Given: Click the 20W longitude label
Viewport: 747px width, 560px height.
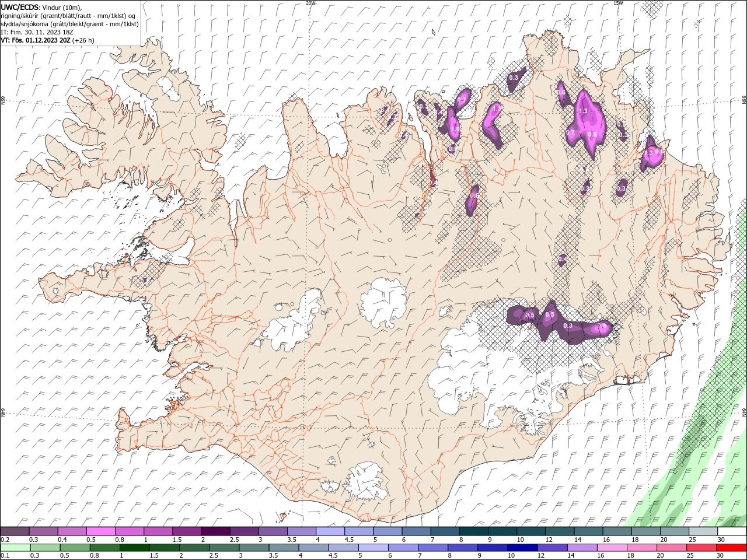Looking at the screenshot, I should point(311,3).
